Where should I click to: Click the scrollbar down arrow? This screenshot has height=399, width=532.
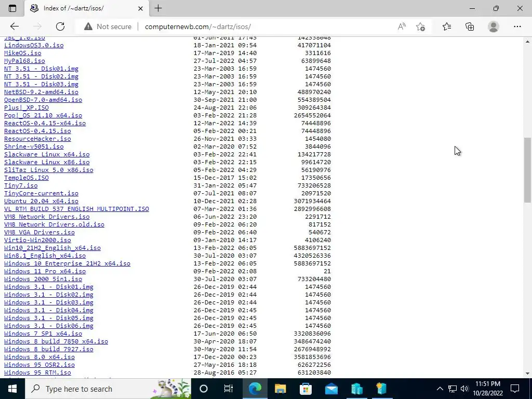(x=527, y=374)
